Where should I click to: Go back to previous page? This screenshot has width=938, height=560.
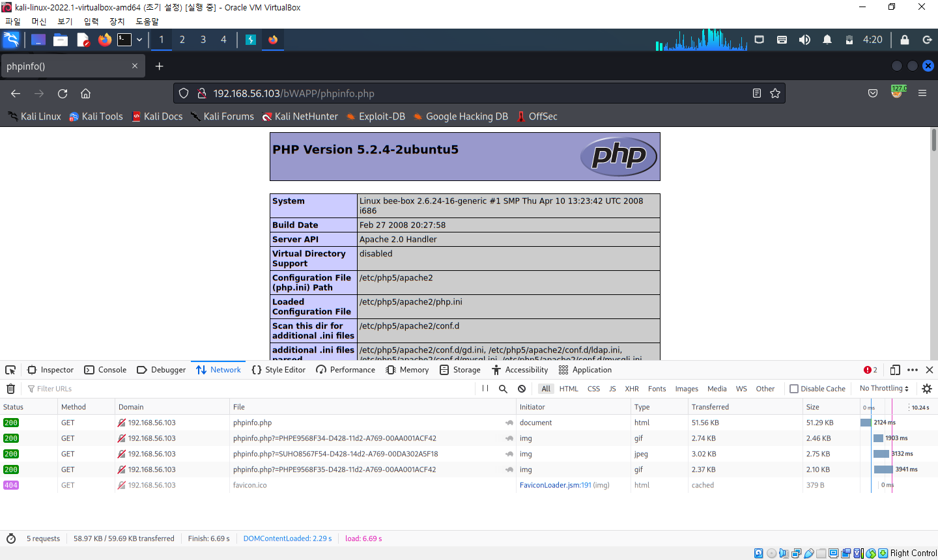[16, 93]
